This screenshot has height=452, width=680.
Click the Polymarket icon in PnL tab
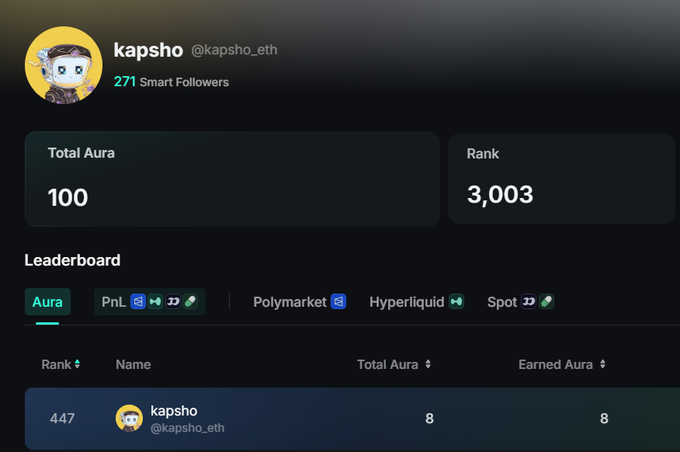[138, 301]
